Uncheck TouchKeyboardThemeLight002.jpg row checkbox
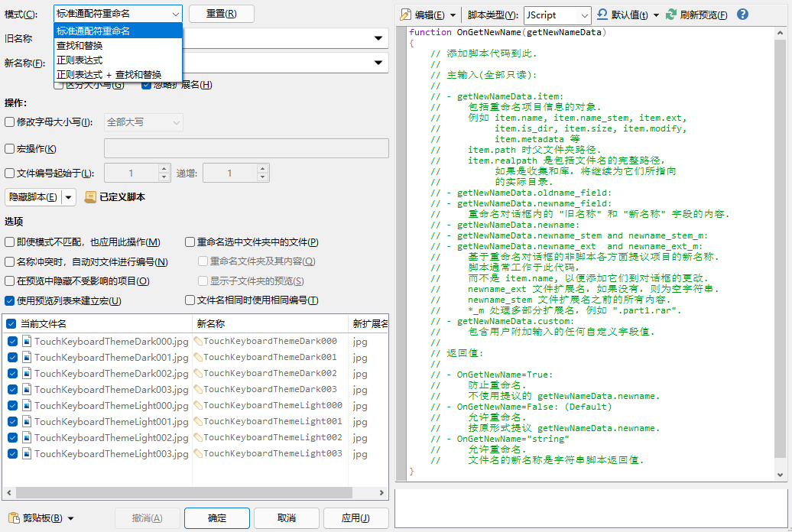 click(13, 437)
